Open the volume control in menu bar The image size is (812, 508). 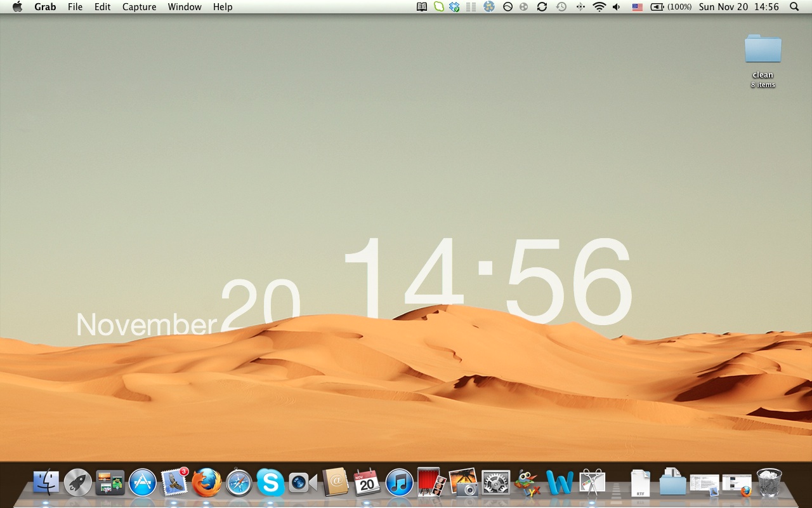click(617, 7)
